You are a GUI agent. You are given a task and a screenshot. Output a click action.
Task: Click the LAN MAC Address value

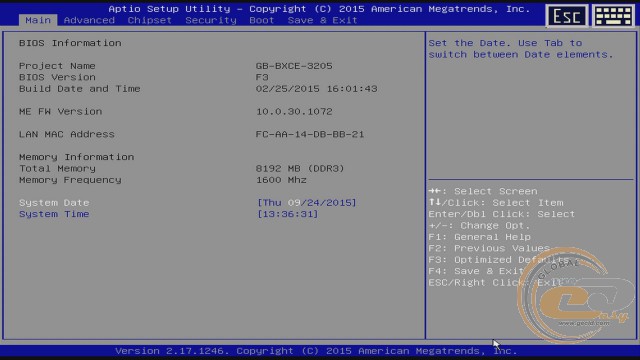pyautogui.click(x=310, y=134)
